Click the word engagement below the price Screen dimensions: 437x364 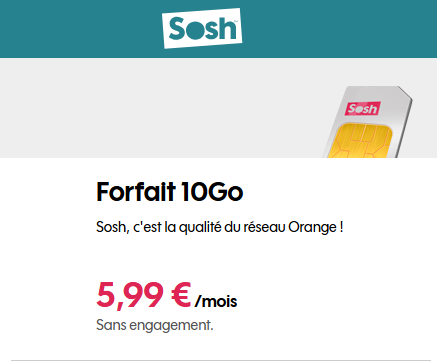point(171,325)
